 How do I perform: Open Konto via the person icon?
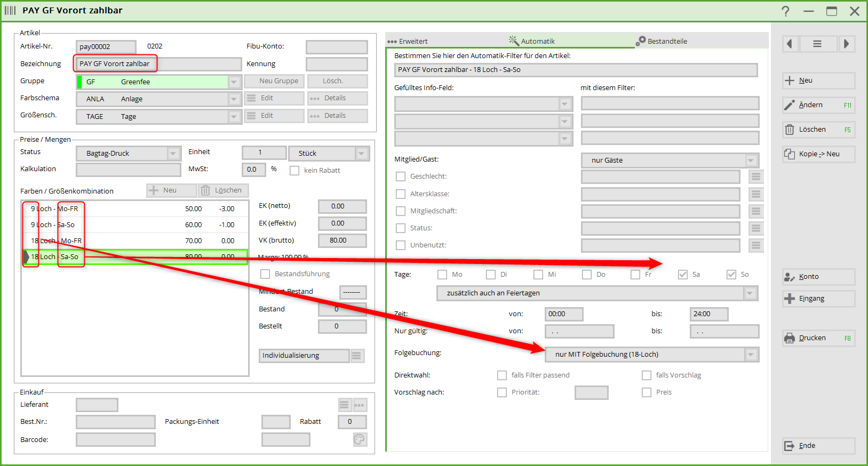[x=790, y=277]
